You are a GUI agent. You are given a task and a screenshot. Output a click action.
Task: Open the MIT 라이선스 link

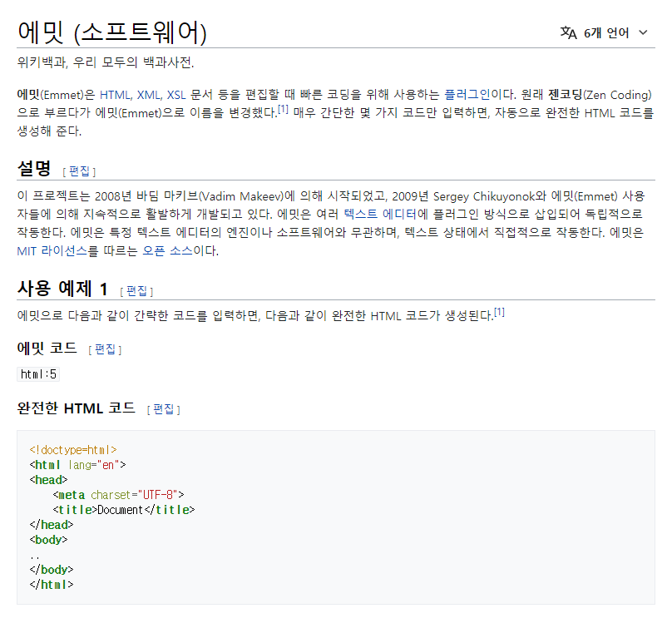click(x=52, y=250)
